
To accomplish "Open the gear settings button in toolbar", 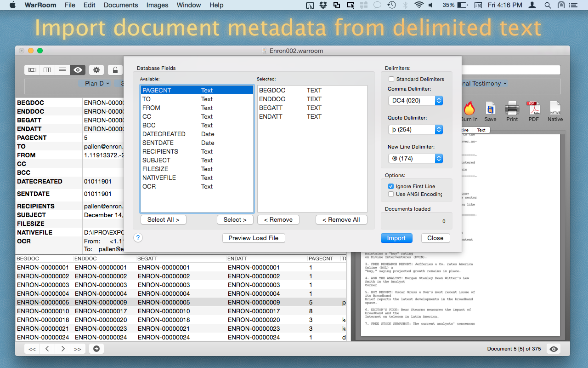I will coord(96,70).
